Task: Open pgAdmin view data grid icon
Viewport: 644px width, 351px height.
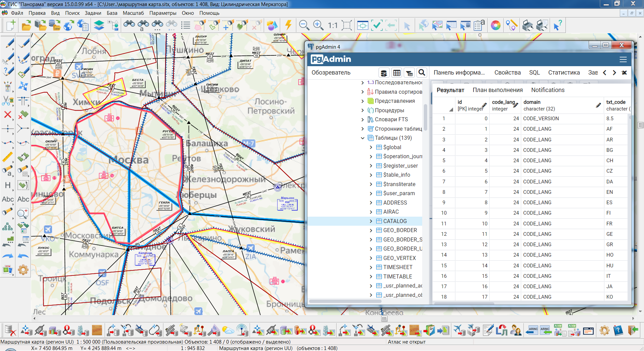Action: [x=397, y=73]
